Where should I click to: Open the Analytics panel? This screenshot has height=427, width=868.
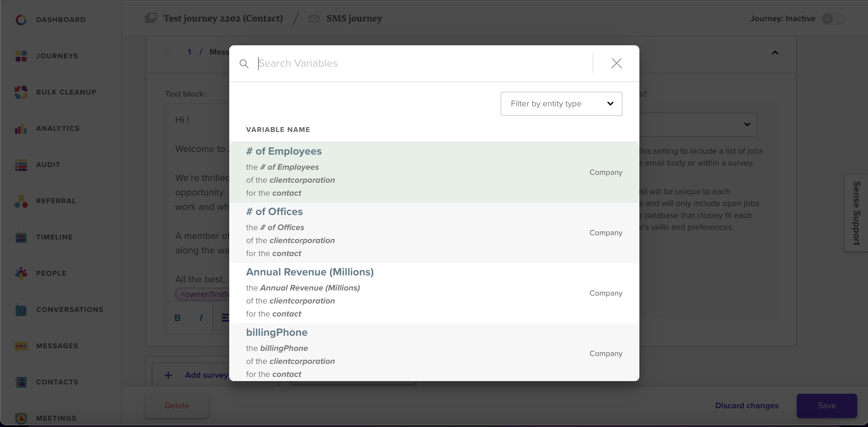(x=58, y=129)
